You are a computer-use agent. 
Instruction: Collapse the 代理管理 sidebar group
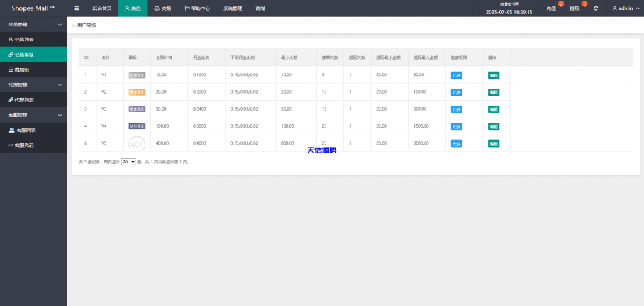(33, 85)
